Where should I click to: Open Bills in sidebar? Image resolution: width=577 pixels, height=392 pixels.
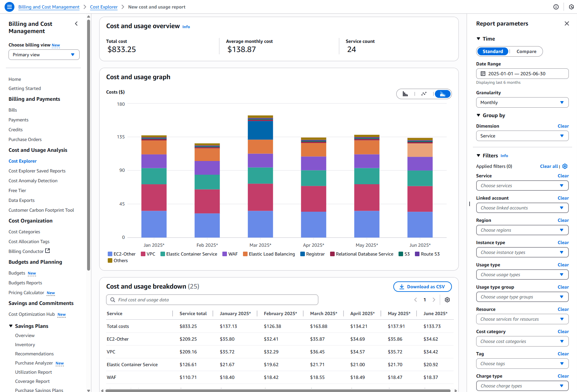[13, 110]
